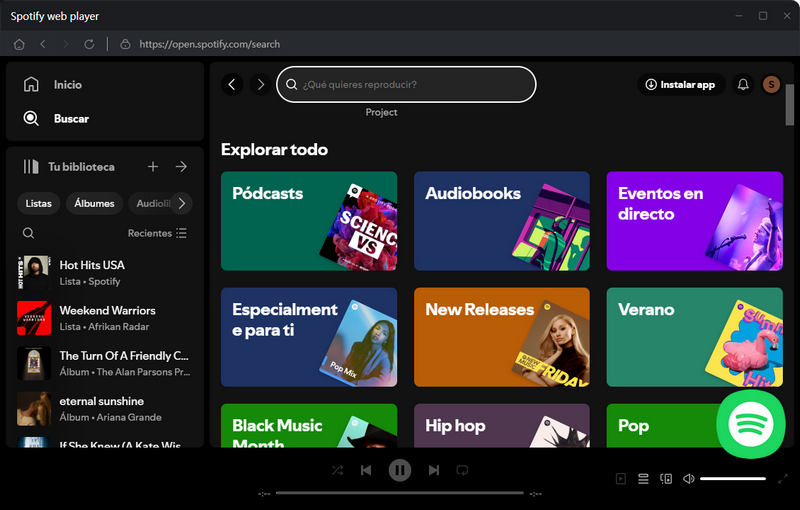The image size is (800, 510).
Task: Open the Hot Hits USA playlist
Action: pos(106,273)
